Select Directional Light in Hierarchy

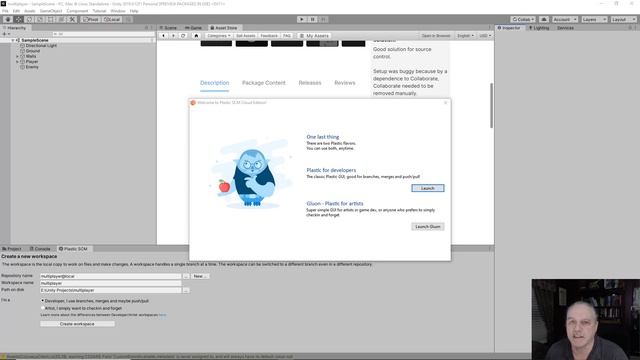click(x=41, y=46)
